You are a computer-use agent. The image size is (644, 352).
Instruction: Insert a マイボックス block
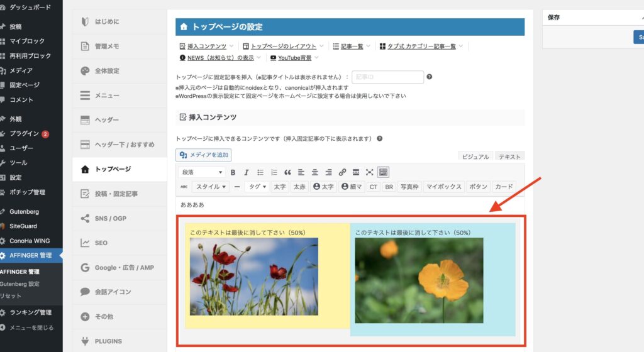(443, 187)
